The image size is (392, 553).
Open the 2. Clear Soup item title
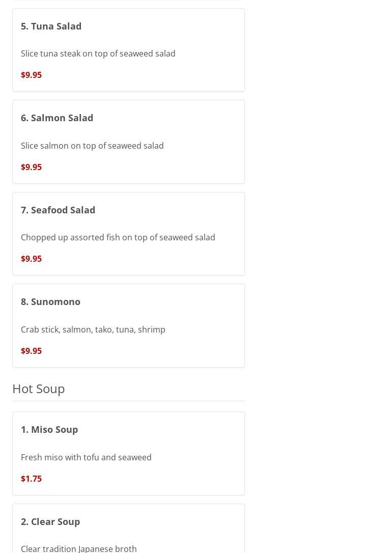[x=50, y=521]
